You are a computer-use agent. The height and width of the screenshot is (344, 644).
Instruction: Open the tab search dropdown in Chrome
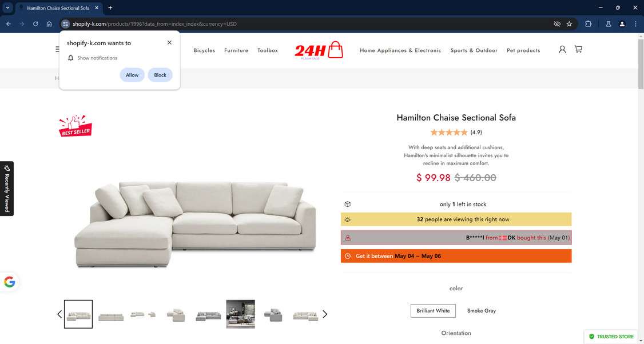(x=7, y=8)
